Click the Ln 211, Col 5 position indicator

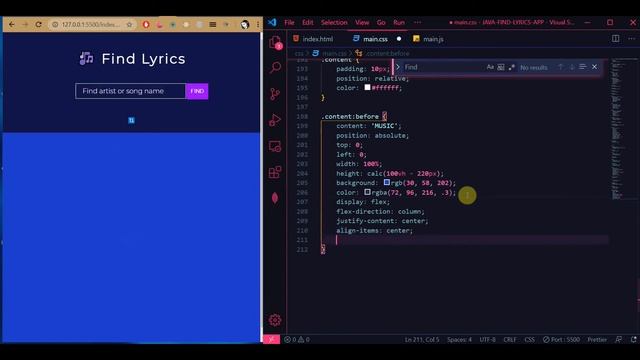pyautogui.click(x=422, y=339)
